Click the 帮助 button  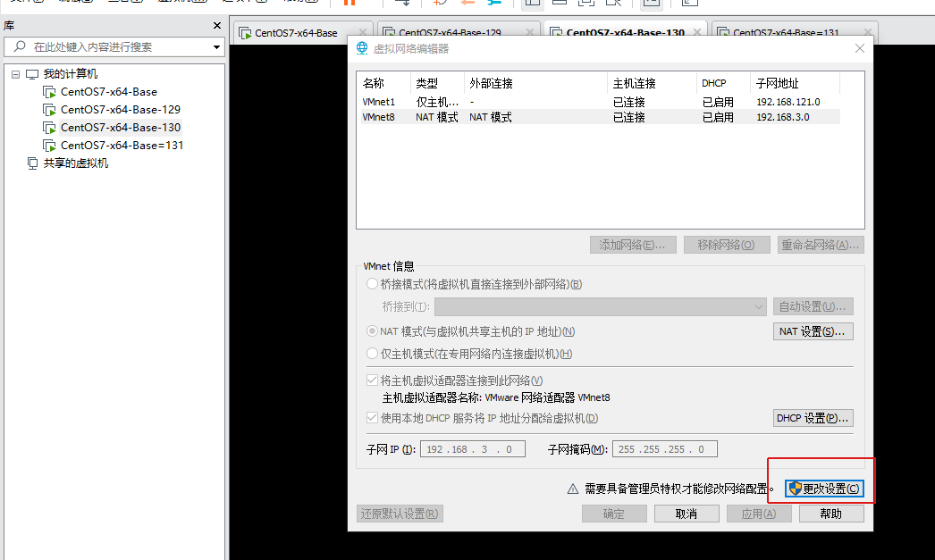coord(831,514)
